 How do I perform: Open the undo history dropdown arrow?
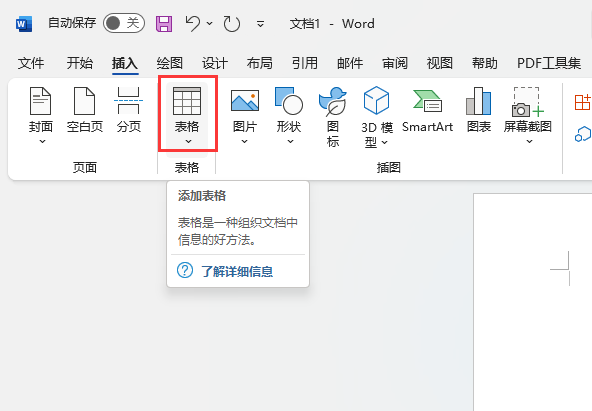coord(210,24)
